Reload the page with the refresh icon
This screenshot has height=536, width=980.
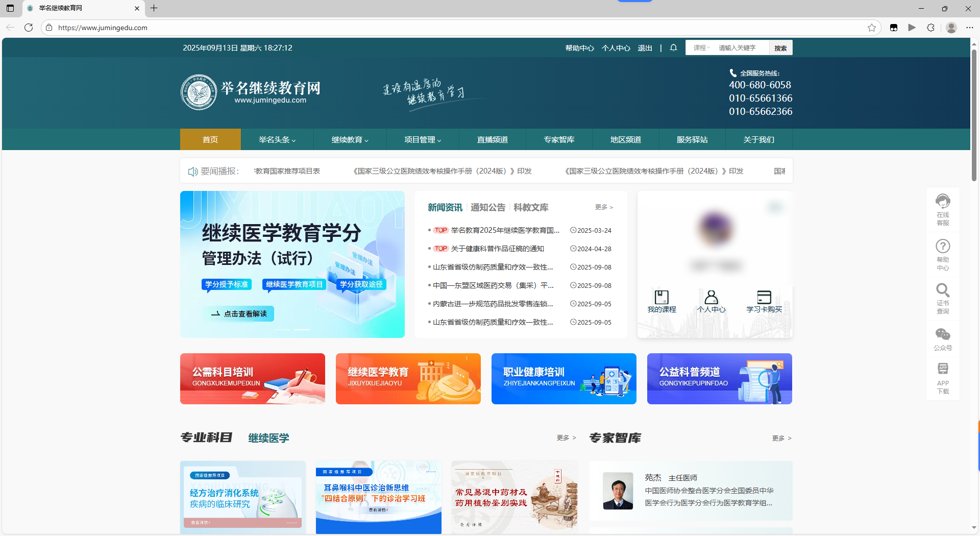tap(29, 28)
